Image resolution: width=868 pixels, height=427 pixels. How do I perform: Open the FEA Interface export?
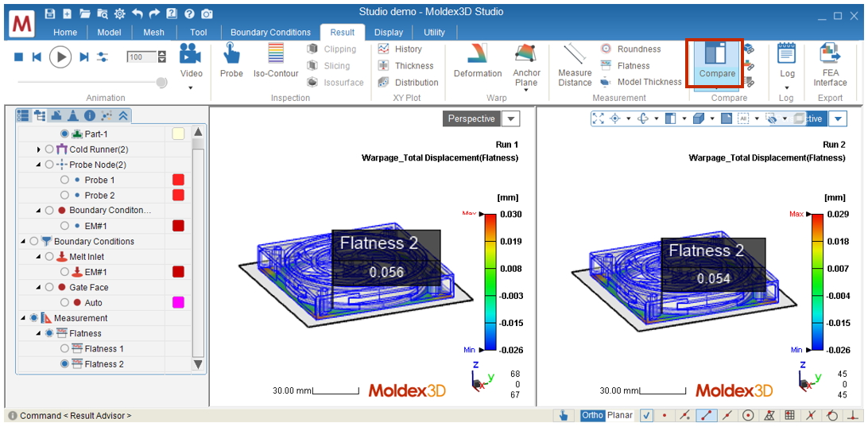(830, 65)
